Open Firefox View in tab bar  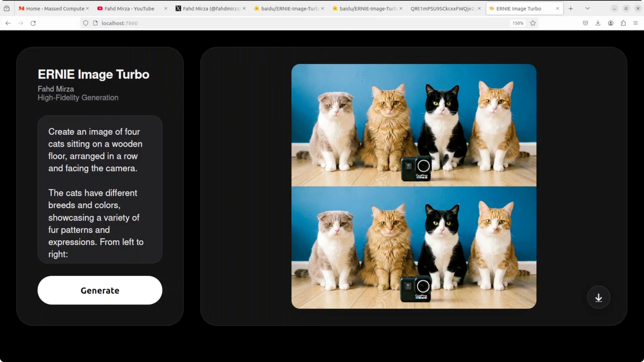coord(7,9)
